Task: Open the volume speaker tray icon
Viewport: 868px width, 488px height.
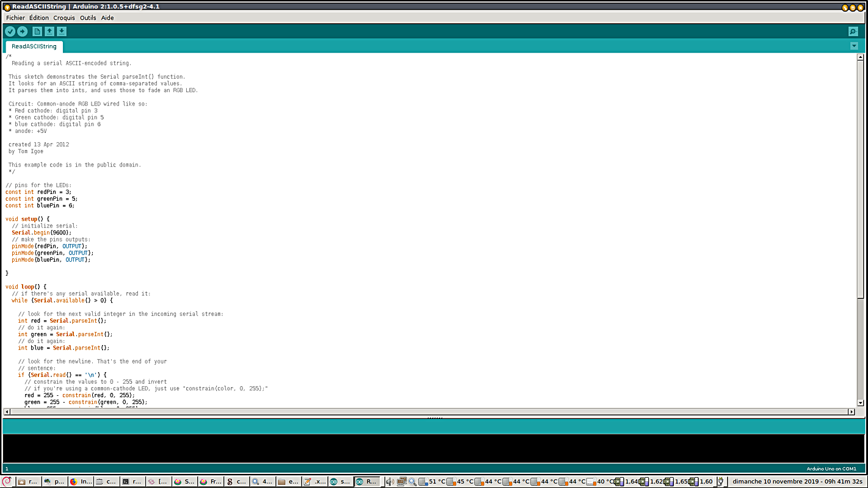Action: 389,481
